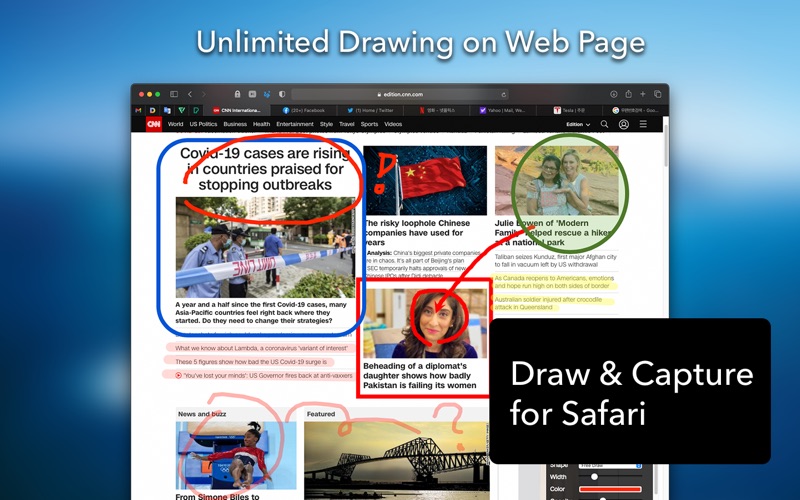Expand the Edition dropdown
800x500 pixels.
578,124
